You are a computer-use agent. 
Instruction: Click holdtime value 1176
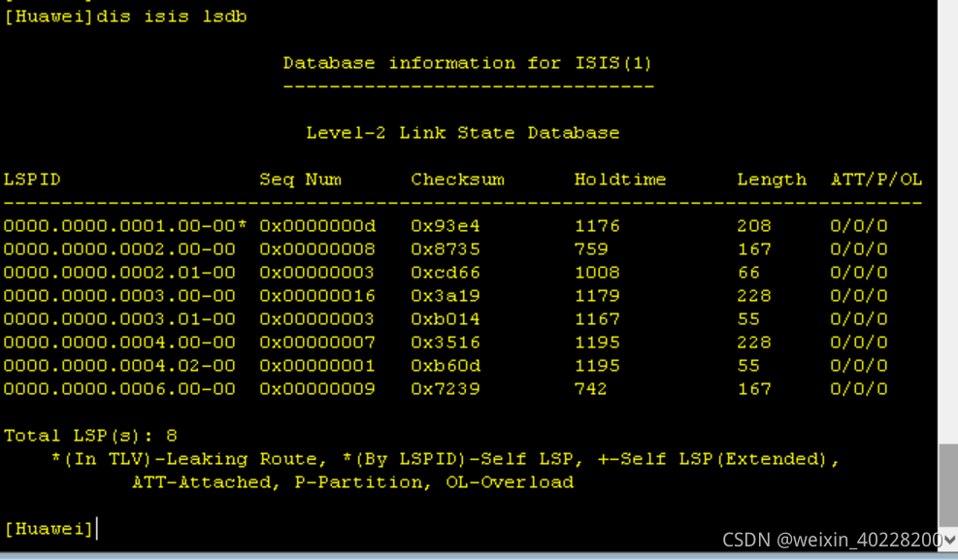[x=597, y=226]
